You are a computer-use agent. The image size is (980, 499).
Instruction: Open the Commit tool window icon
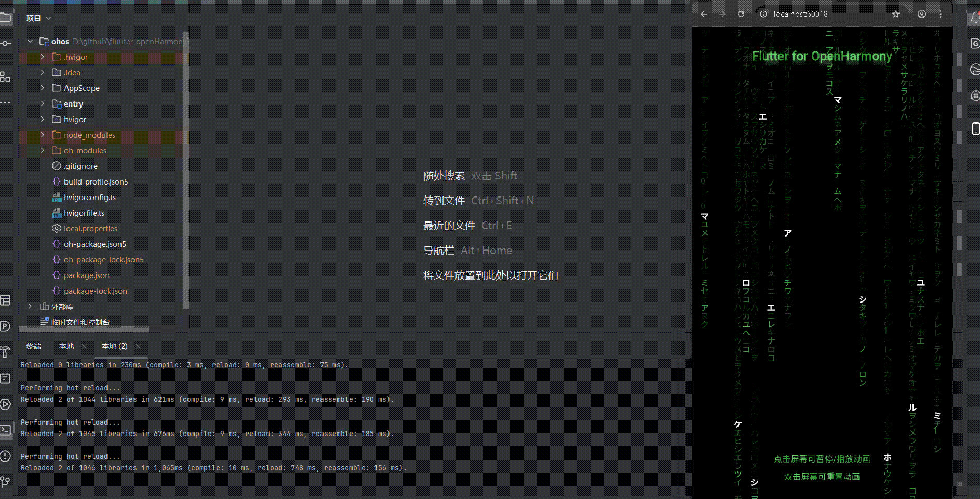[5, 43]
